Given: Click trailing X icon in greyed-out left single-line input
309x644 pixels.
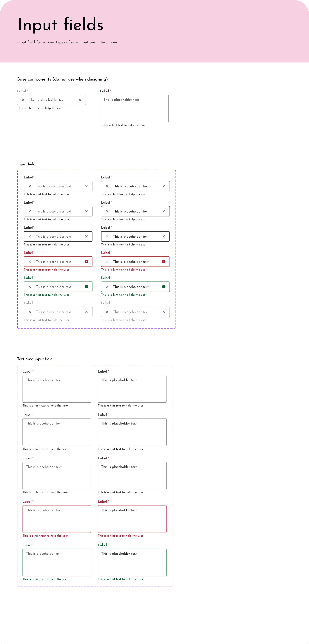Looking at the screenshot, I should [x=86, y=312].
